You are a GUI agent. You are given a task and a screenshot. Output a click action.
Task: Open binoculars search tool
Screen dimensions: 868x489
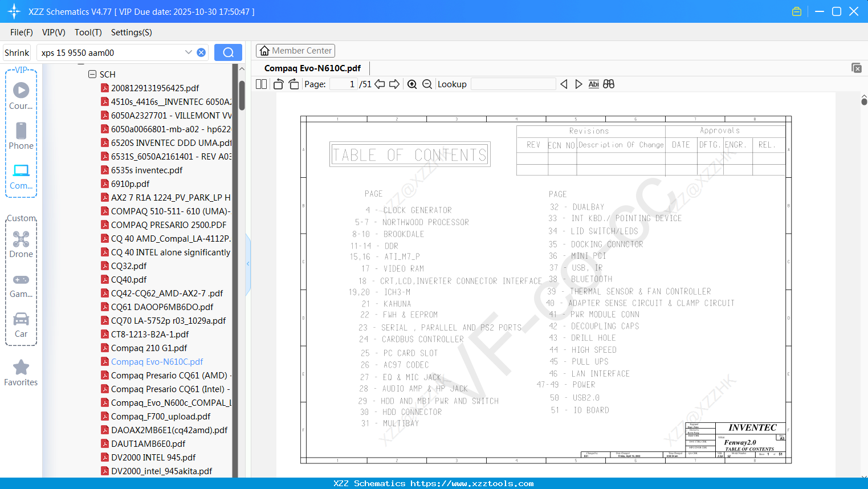[x=609, y=84]
